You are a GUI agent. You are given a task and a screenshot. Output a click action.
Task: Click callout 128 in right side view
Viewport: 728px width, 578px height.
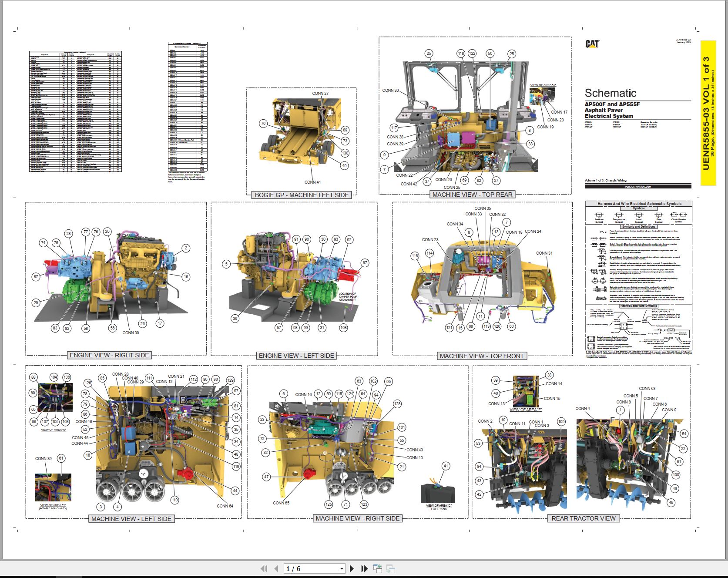[397, 404]
